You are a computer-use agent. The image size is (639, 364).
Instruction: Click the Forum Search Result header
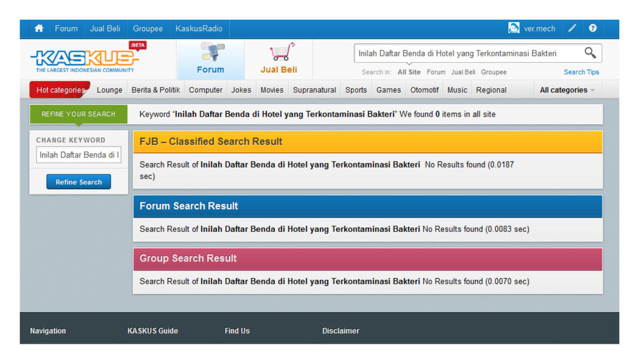[367, 206]
